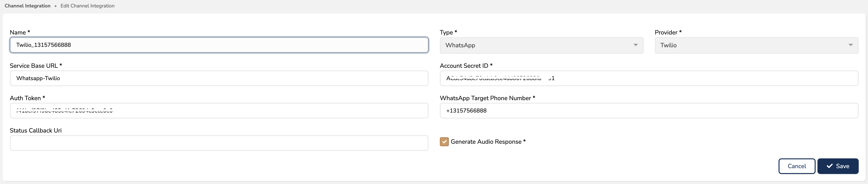Click the Service Base URL text field
This screenshot has height=184, width=868.
219,78
